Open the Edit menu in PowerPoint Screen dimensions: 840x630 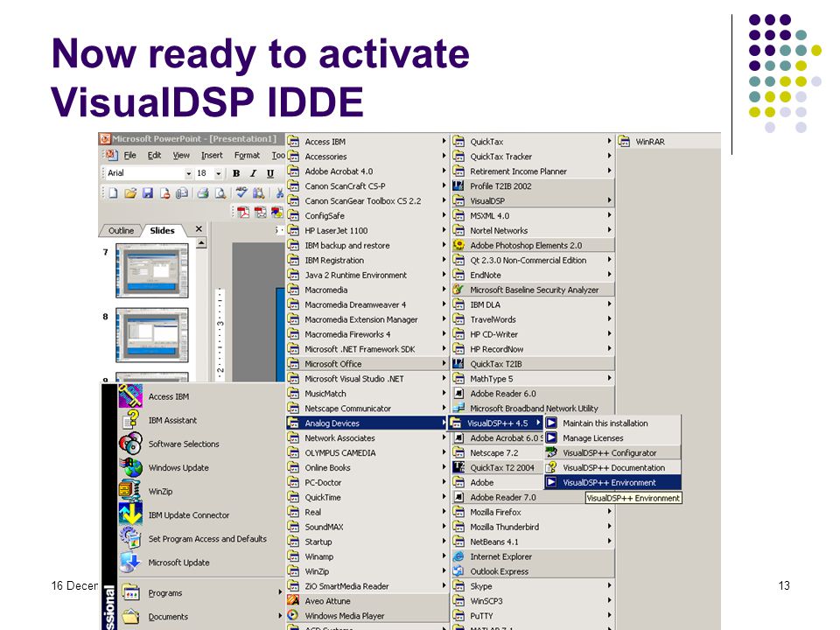click(x=154, y=156)
